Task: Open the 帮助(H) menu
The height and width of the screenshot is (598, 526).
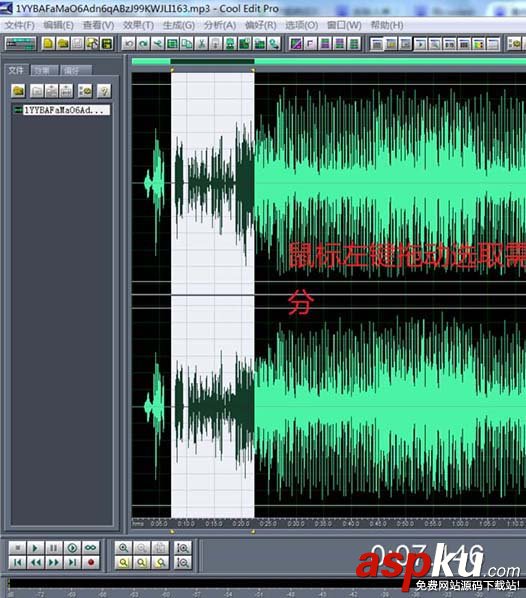Action: tap(387, 26)
